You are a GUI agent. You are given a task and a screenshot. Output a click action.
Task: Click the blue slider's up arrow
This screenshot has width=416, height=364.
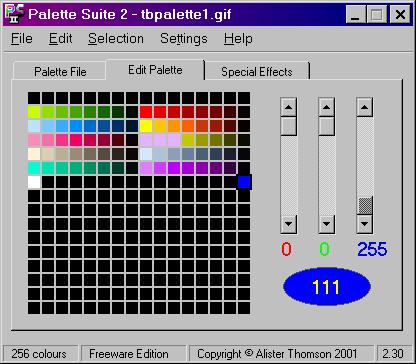(x=365, y=107)
